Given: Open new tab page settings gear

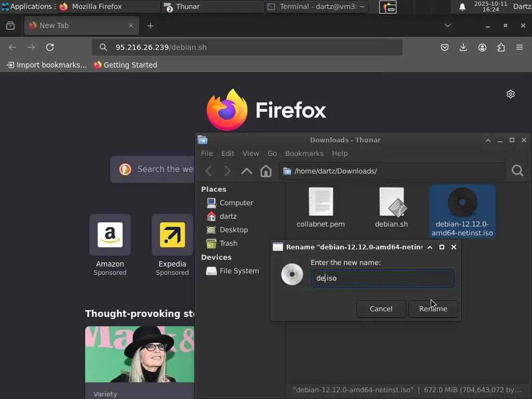Looking at the screenshot, I should pyautogui.click(x=511, y=94).
